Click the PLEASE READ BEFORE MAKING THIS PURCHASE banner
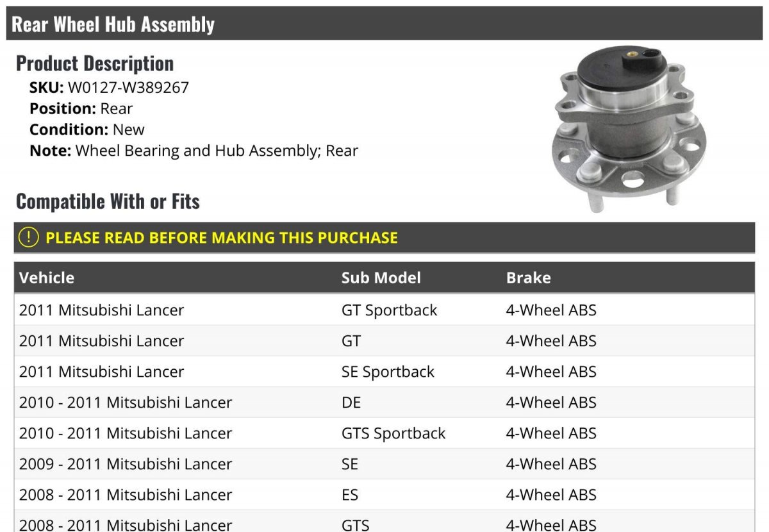This screenshot has width=769, height=532. (384, 237)
